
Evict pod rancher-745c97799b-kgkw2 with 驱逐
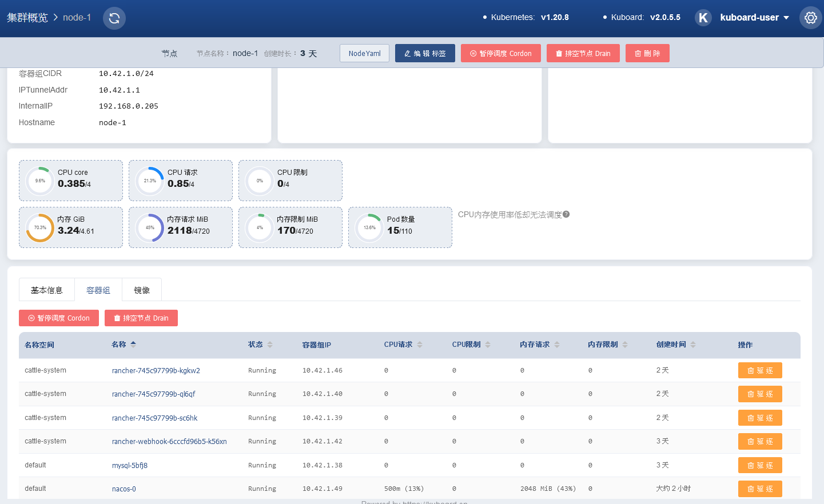[760, 370]
